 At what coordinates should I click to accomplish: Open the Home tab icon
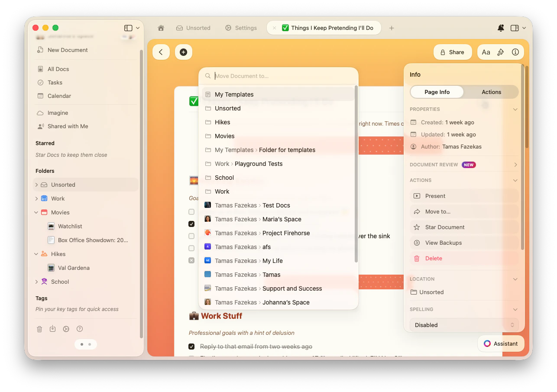(x=161, y=28)
